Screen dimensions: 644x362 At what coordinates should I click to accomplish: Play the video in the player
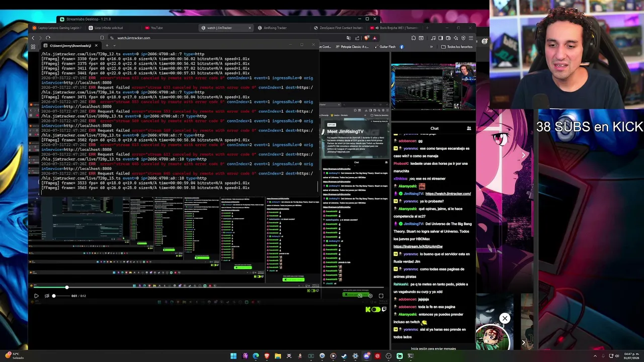click(36, 296)
